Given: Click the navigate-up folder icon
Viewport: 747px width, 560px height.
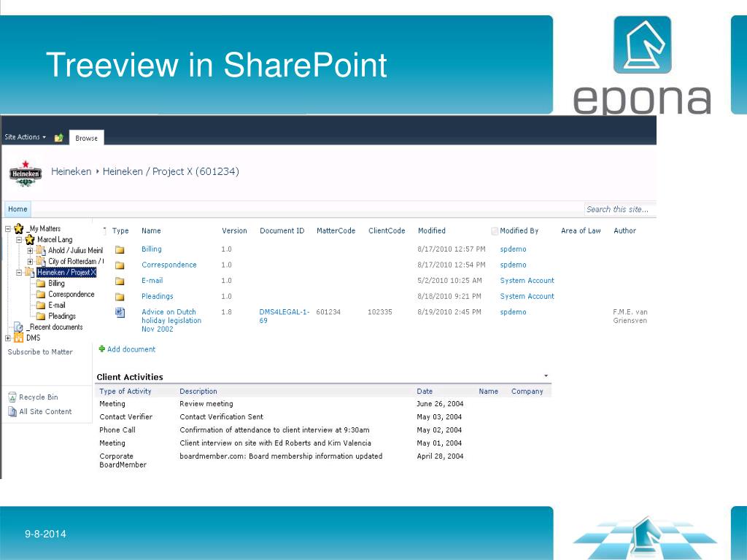Looking at the screenshot, I should coord(58,138).
